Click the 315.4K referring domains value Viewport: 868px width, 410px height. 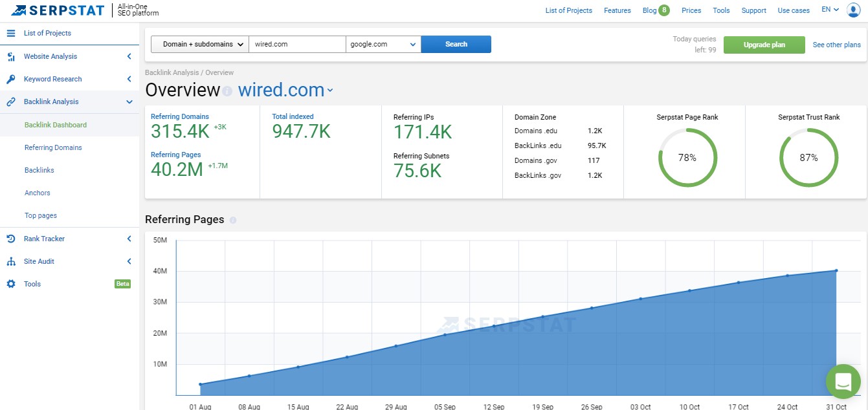(x=181, y=131)
